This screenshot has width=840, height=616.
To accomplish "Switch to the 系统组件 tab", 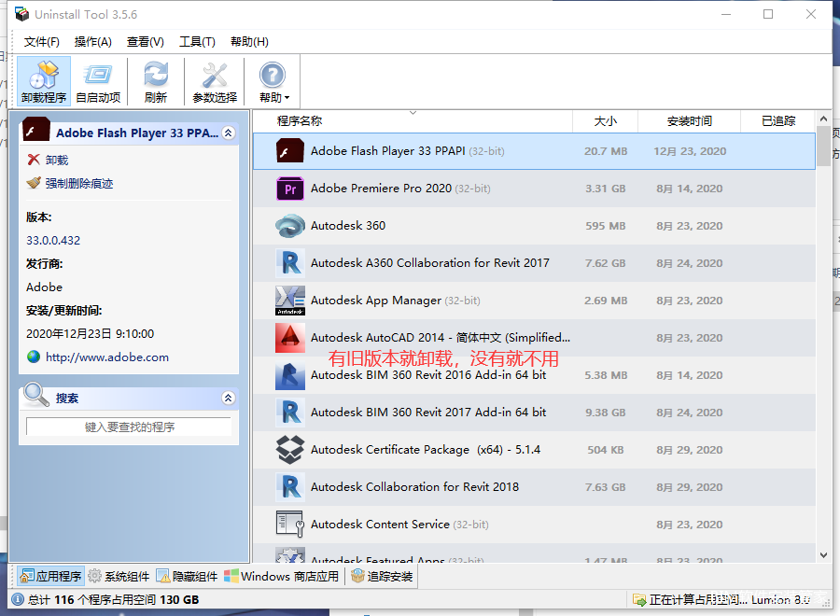I will pyautogui.click(x=119, y=577).
